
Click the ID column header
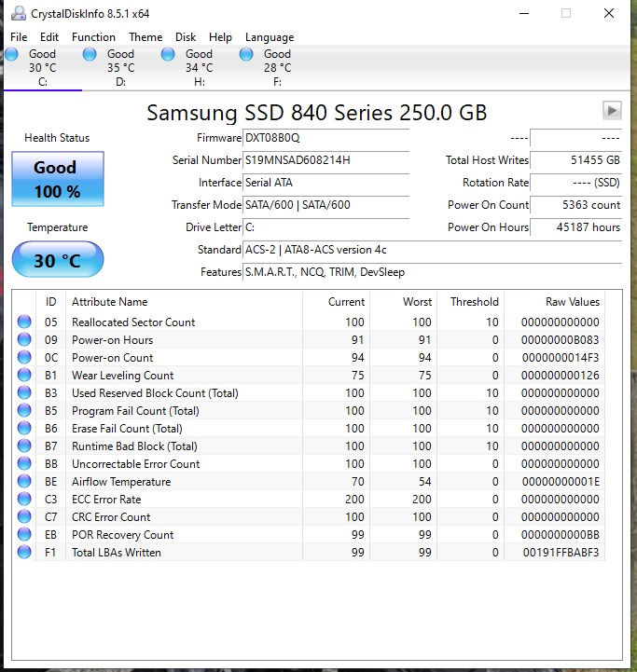tap(51, 302)
